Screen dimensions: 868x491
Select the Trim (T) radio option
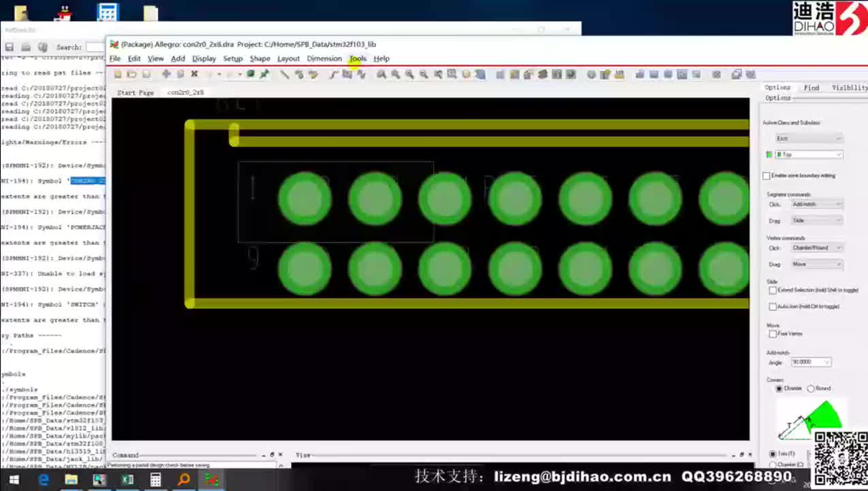pyautogui.click(x=772, y=453)
